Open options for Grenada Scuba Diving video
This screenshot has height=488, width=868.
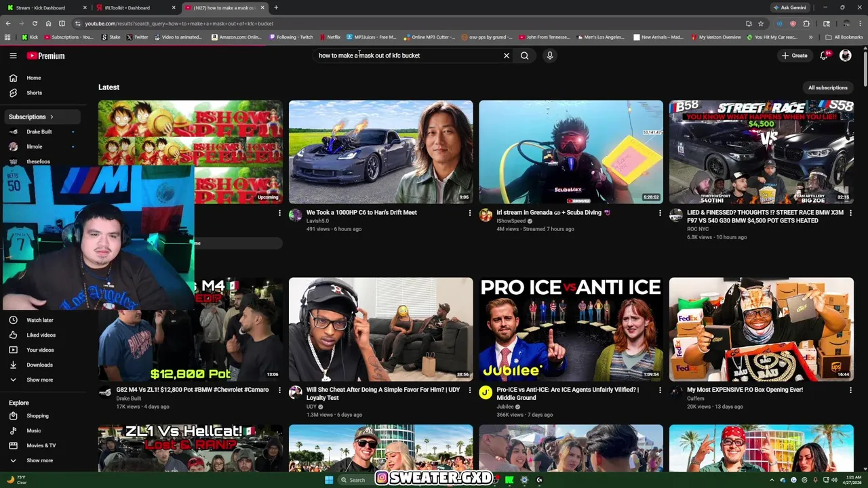point(660,213)
